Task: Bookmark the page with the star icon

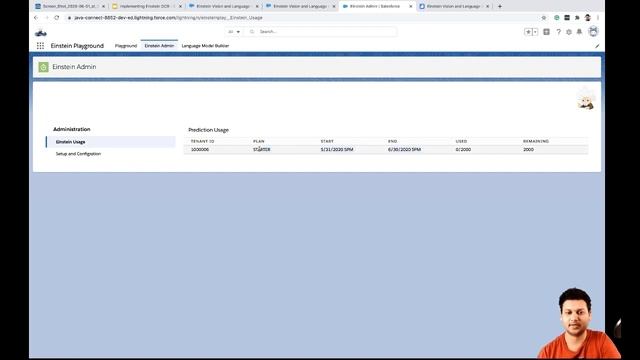Action: [x=544, y=18]
